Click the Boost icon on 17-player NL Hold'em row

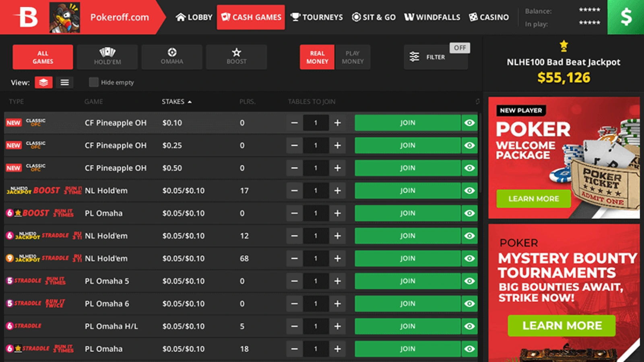[46, 190]
